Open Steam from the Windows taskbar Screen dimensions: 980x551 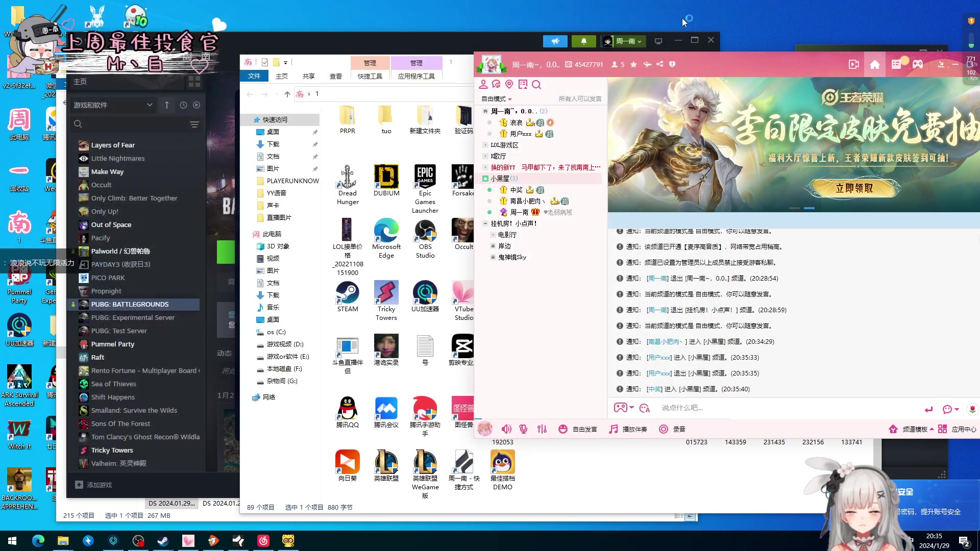point(163,541)
